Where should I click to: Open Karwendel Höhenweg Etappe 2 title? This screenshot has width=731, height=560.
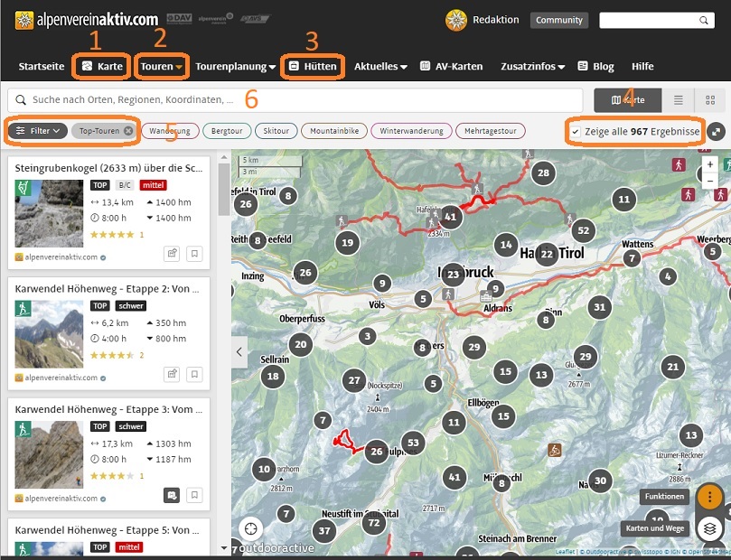point(107,289)
